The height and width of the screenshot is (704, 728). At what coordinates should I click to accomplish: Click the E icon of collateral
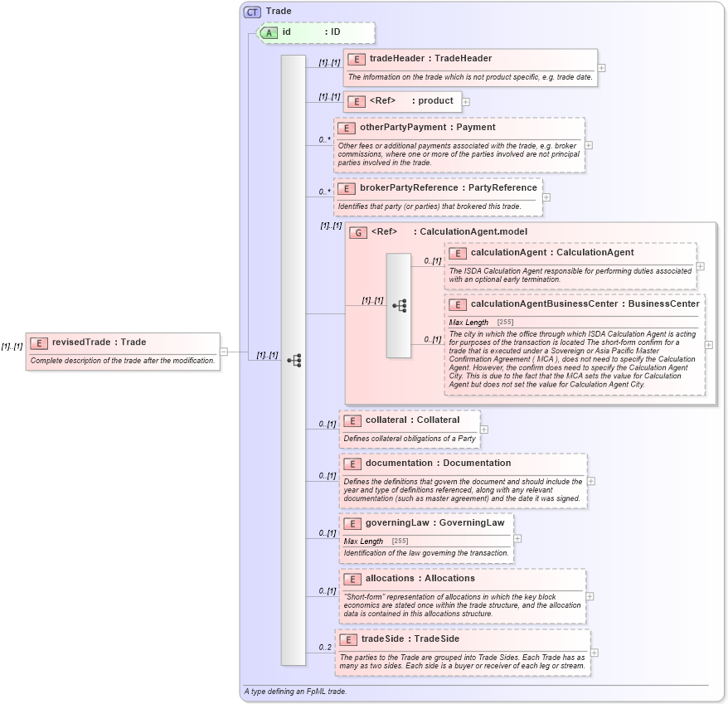352,420
